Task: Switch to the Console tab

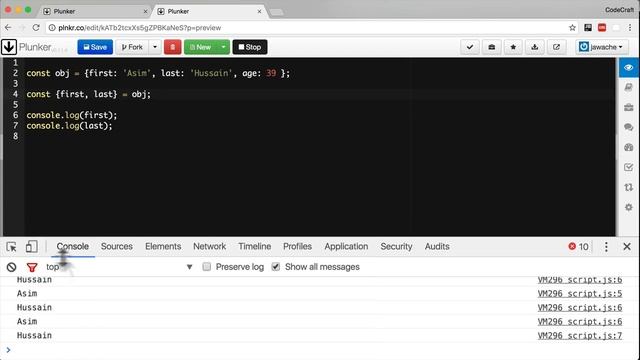Action: pyautogui.click(x=73, y=247)
